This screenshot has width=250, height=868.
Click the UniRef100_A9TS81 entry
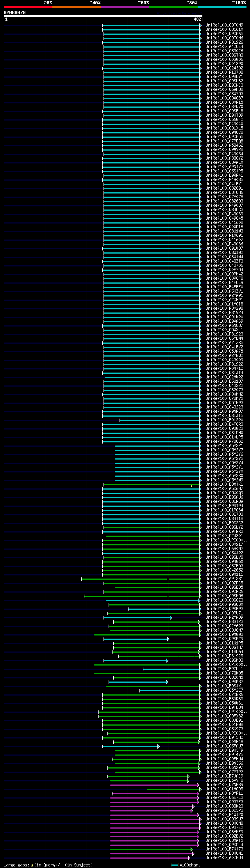coord(224,579)
